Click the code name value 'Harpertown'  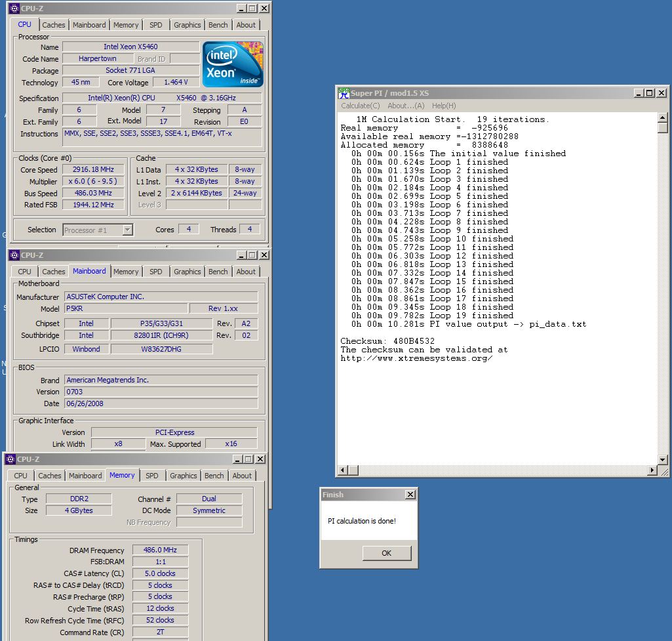click(98, 58)
